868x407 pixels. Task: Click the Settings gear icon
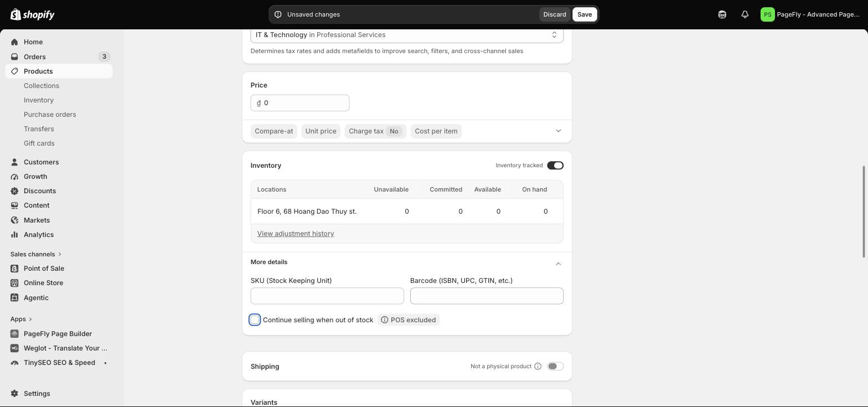[14, 394]
